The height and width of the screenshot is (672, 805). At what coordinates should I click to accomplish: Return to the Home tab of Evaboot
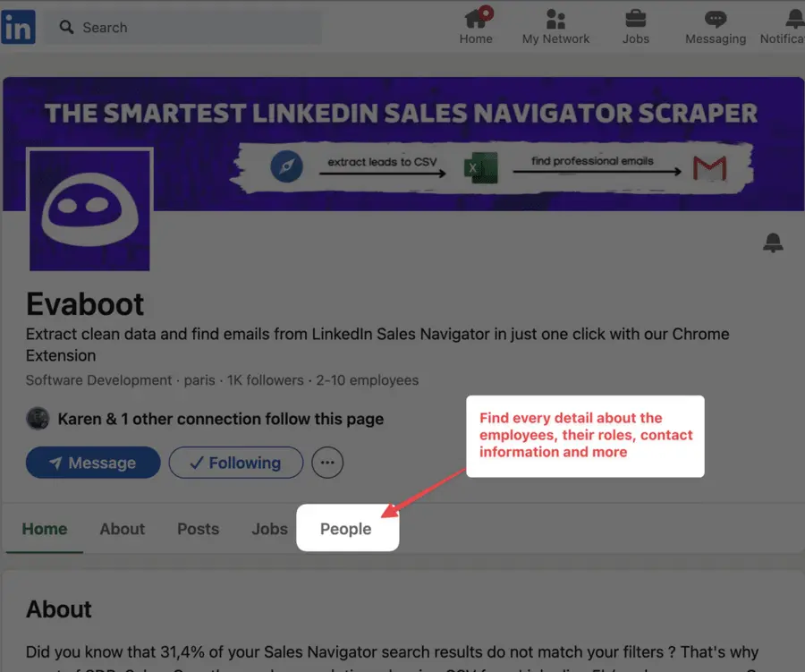pos(44,529)
